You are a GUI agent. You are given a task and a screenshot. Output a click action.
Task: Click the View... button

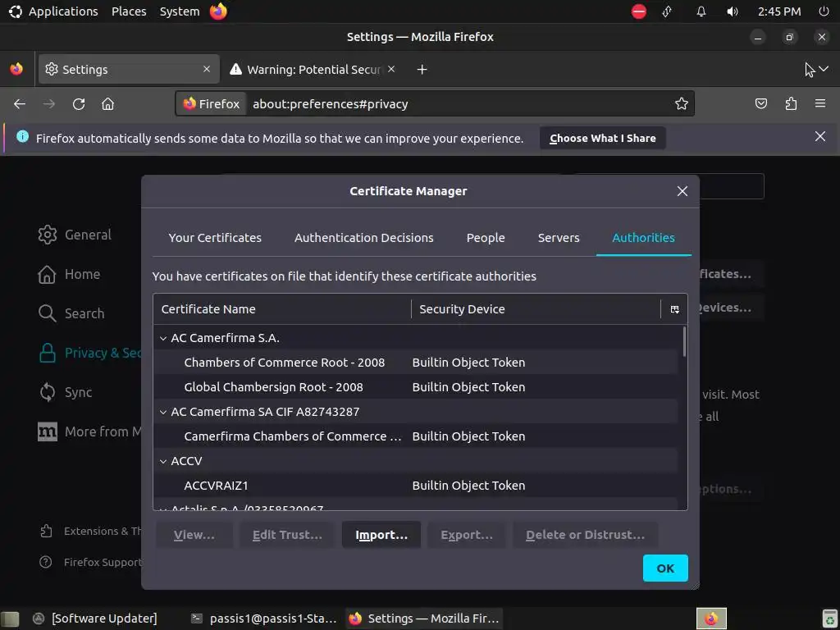pyautogui.click(x=194, y=535)
